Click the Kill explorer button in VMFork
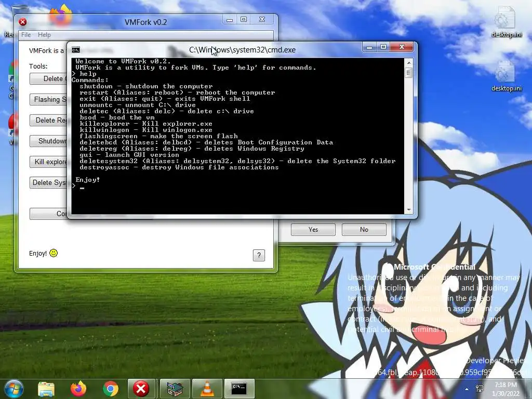532x399 pixels. tap(48, 162)
